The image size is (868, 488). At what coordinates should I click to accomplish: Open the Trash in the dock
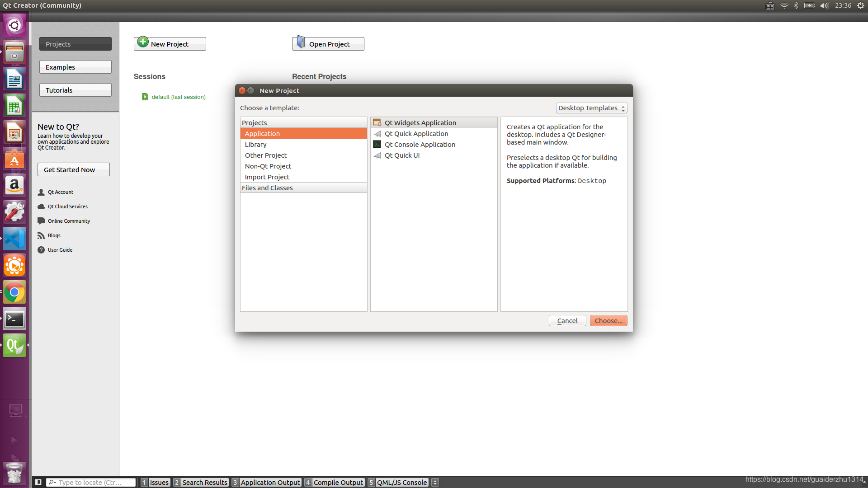[14, 473]
